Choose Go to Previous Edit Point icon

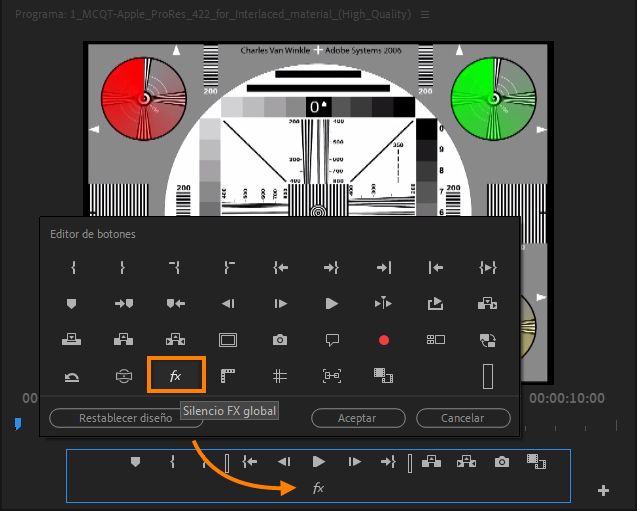pyautogui.click(x=436, y=268)
